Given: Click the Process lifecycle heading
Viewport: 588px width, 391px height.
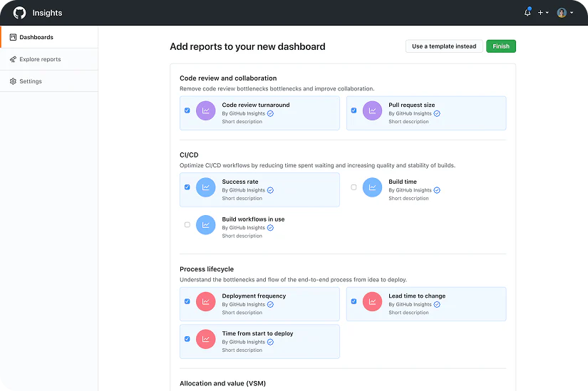Looking at the screenshot, I should [x=207, y=269].
